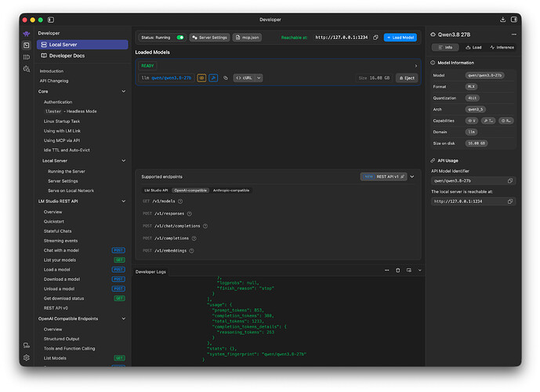Open the mcp.json file button

click(247, 38)
